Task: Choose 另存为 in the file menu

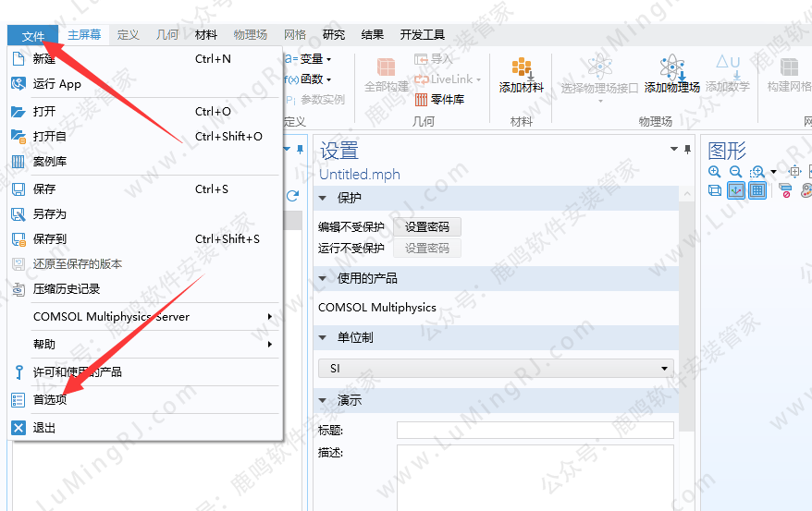Action: [50, 213]
